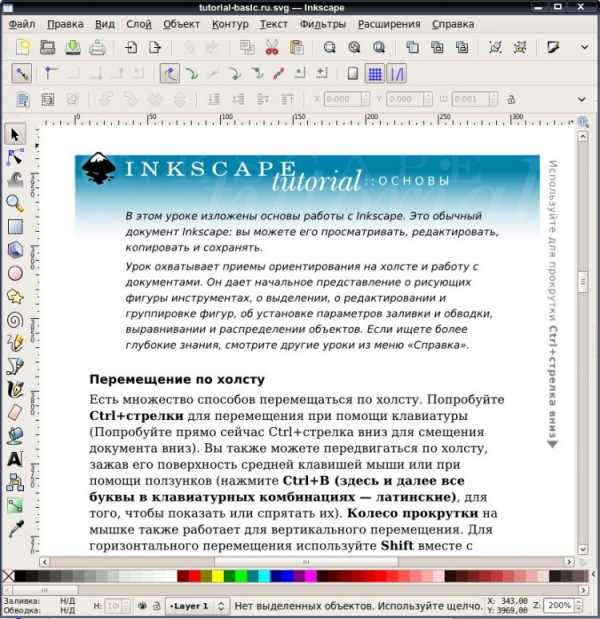Viewport: 600px width, 619px height.
Task: Click the Zoom to fit page icon
Action: (x=379, y=47)
